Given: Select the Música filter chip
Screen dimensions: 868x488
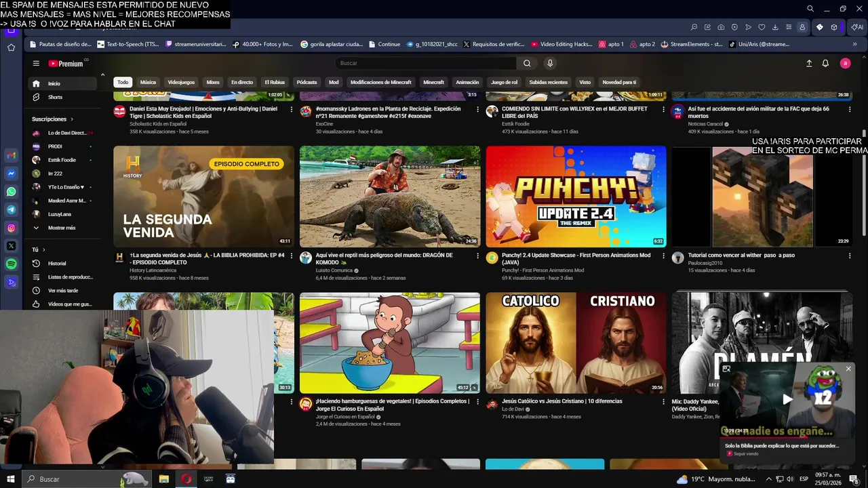Looking at the screenshot, I should pos(148,82).
